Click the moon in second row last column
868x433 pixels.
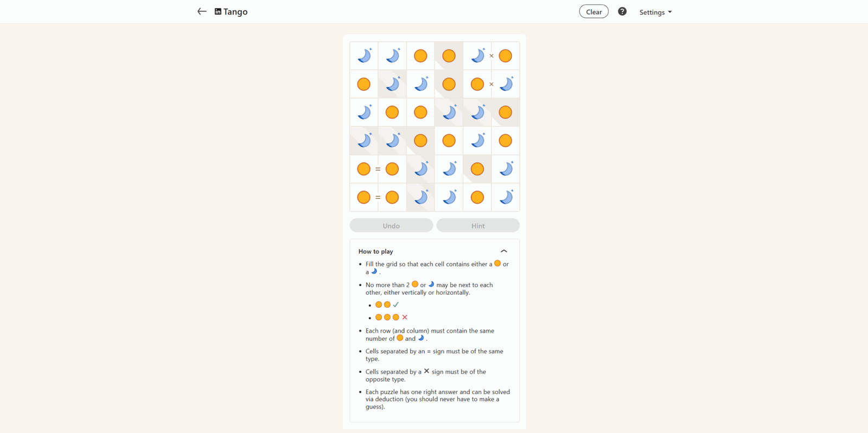point(505,84)
